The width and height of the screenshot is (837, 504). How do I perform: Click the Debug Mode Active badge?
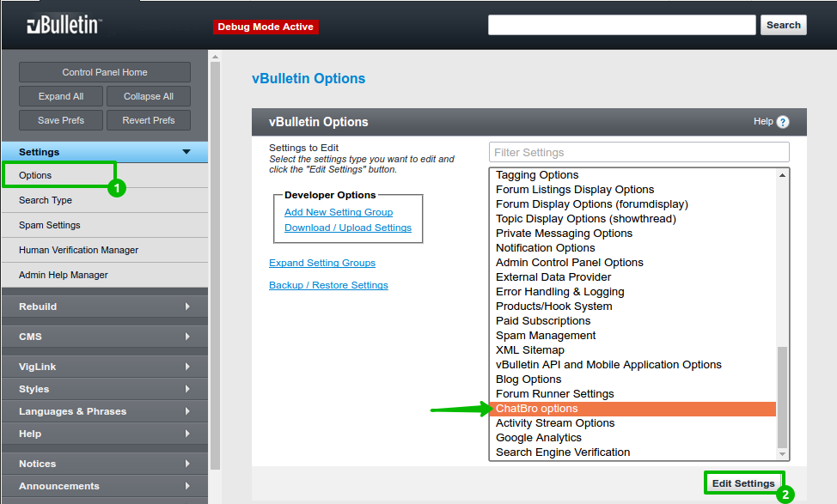pyautogui.click(x=266, y=27)
